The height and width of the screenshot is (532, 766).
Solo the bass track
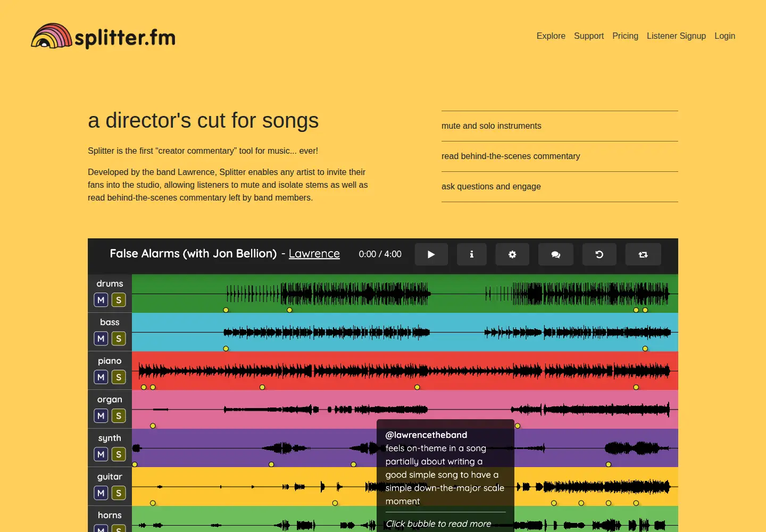(119, 338)
